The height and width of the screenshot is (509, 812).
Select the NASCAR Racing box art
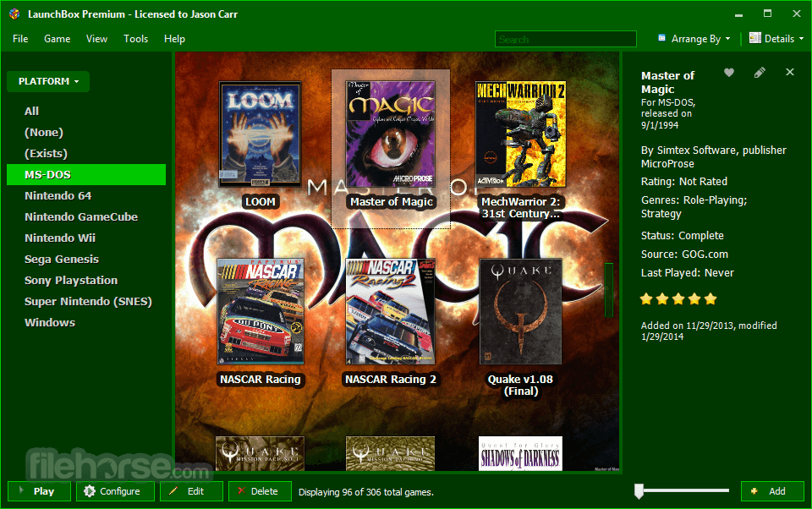tap(260, 312)
